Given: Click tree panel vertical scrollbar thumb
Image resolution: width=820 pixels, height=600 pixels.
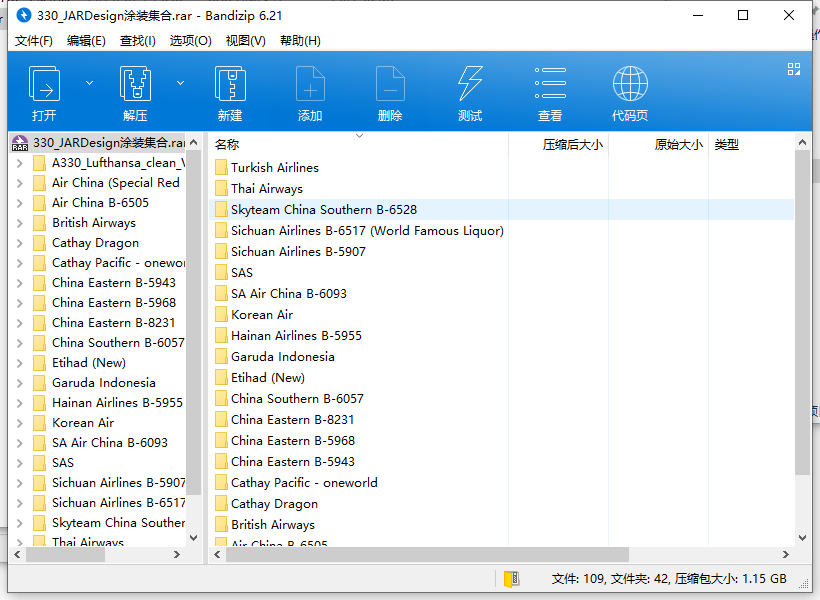Looking at the screenshot, I should [193, 322].
